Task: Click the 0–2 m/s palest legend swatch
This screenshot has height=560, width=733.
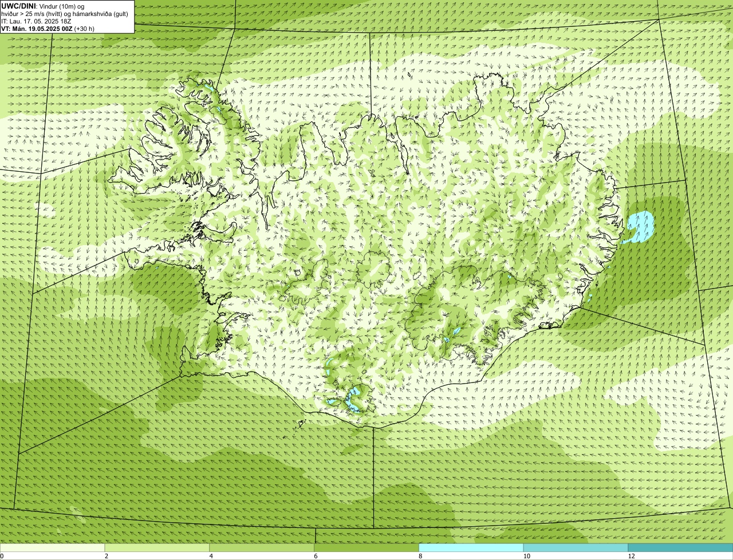Action: point(53,548)
